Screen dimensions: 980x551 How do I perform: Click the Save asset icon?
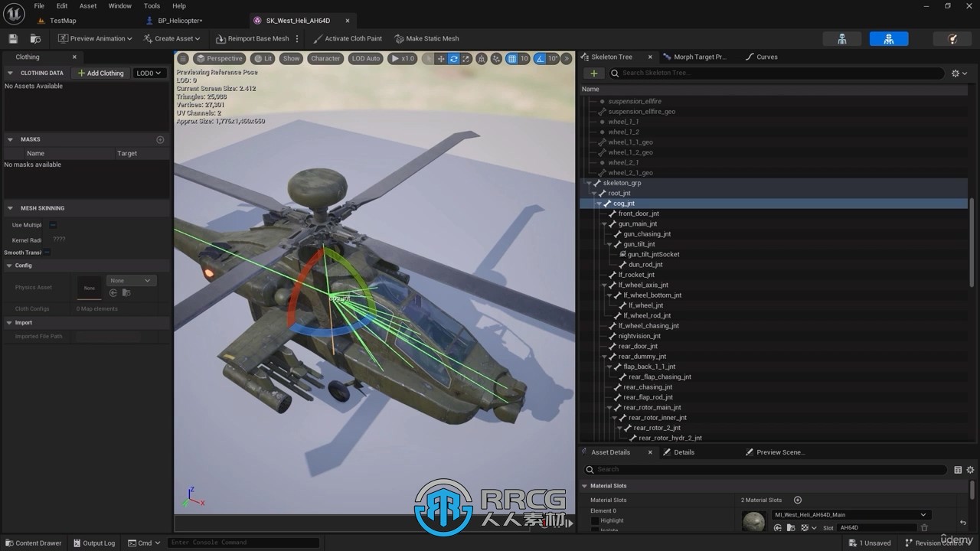pyautogui.click(x=13, y=38)
